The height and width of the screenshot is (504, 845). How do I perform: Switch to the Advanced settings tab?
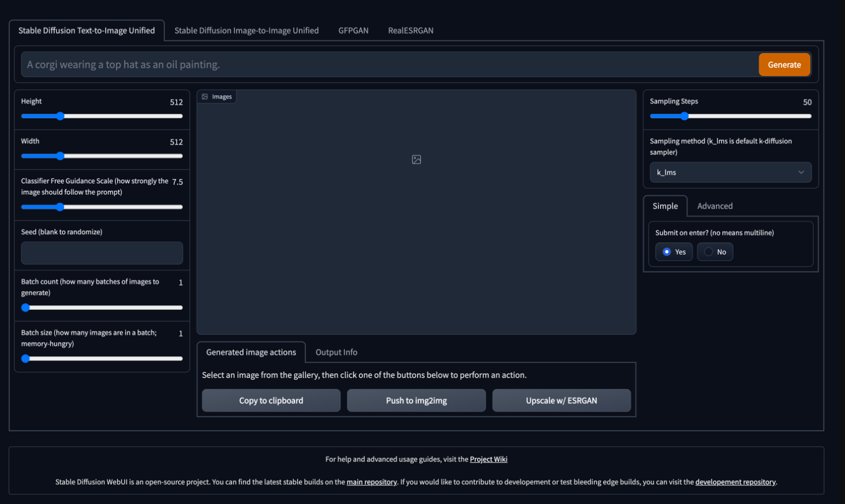[715, 206]
